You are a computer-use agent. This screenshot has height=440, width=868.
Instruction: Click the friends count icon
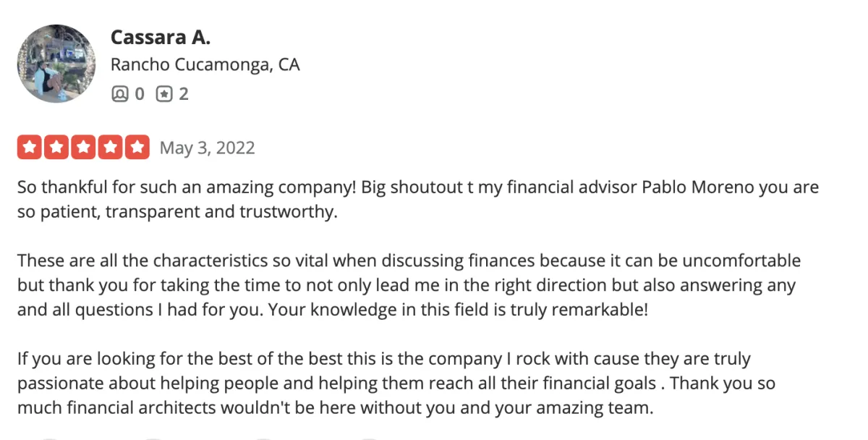pos(119,94)
